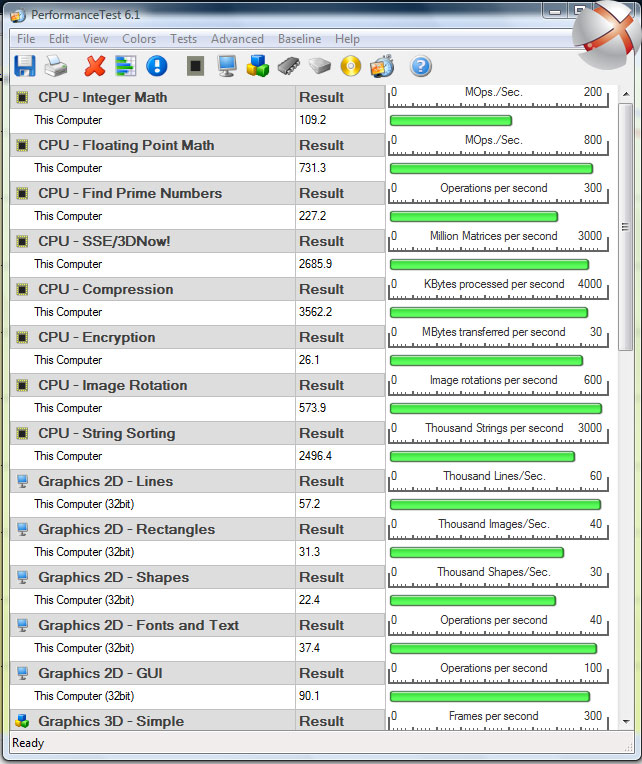Click the green bar for CPU - Floating Point Math
642x764 pixels.
(x=491, y=169)
